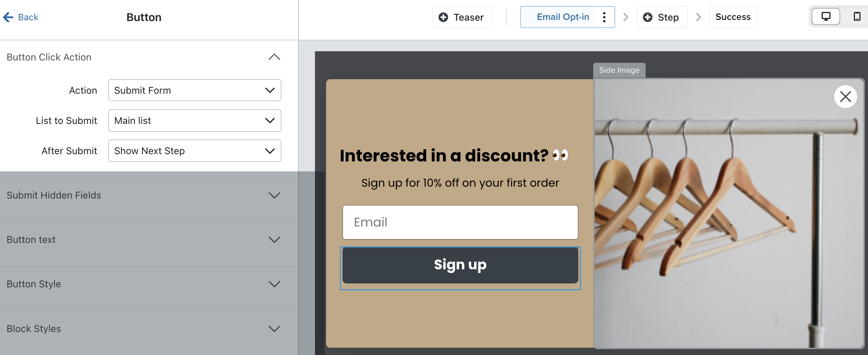Screen dimensions: 868x355
Task: Expand the Submit Hidden Fields section
Action: pos(274,195)
